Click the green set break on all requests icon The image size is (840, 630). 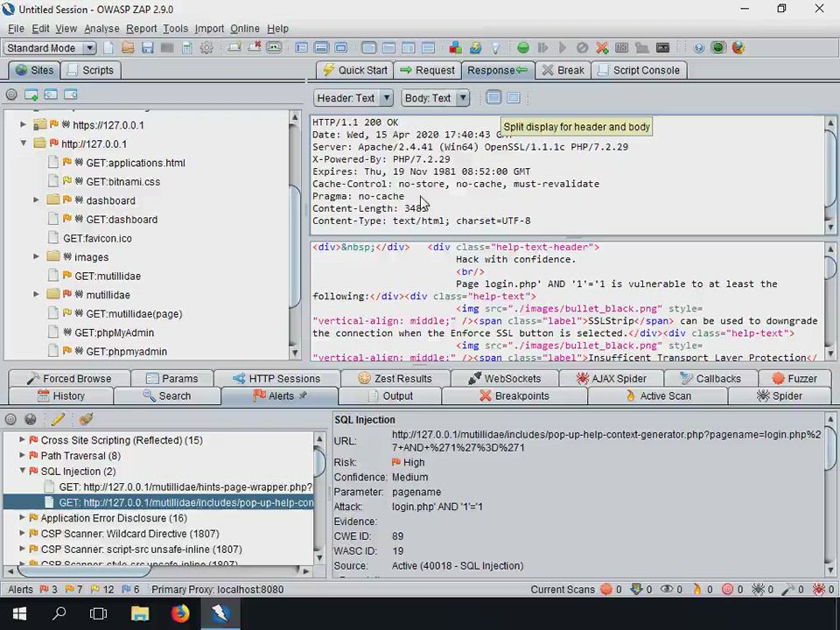click(523, 48)
